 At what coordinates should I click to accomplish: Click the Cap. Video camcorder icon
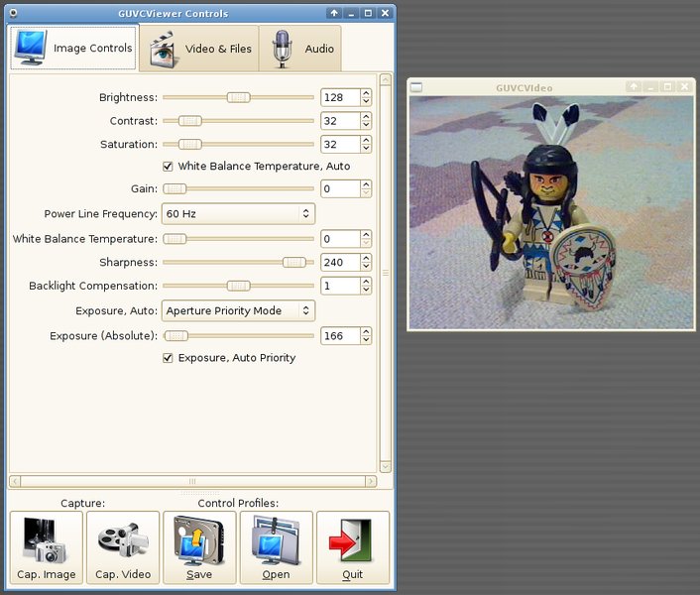[x=123, y=540]
